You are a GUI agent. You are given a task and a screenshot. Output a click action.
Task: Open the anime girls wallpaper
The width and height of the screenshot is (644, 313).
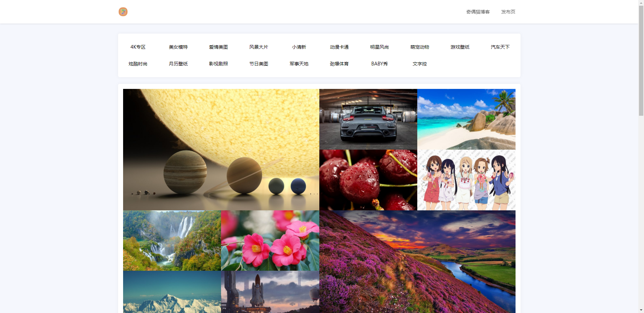[x=466, y=180]
